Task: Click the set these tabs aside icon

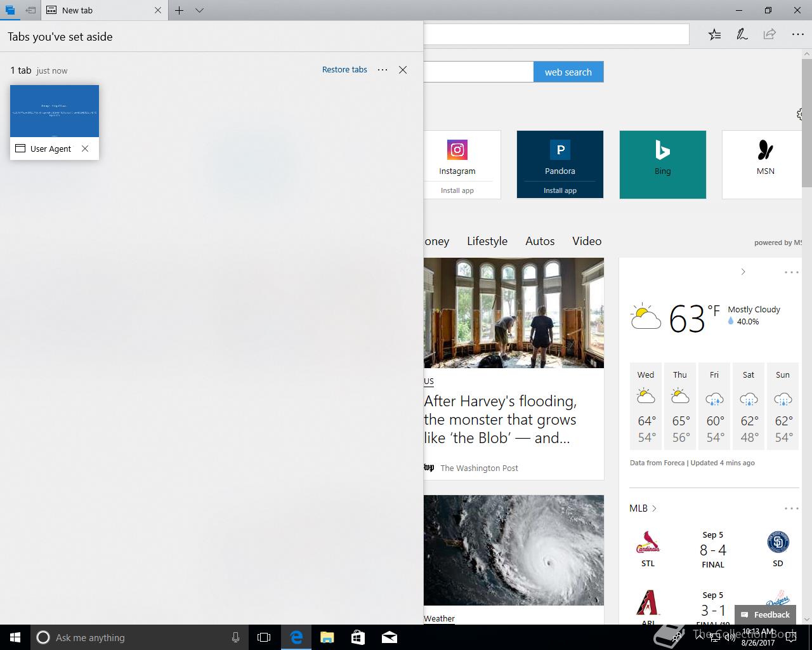Action: click(x=30, y=10)
